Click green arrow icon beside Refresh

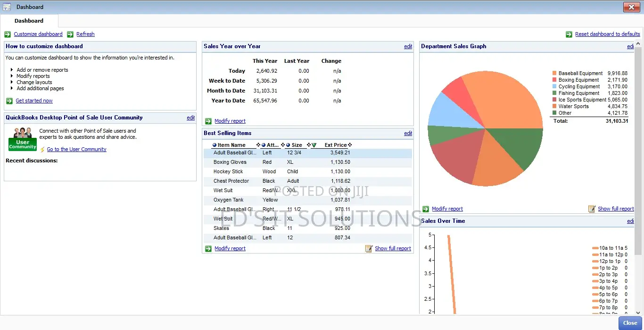[70, 34]
